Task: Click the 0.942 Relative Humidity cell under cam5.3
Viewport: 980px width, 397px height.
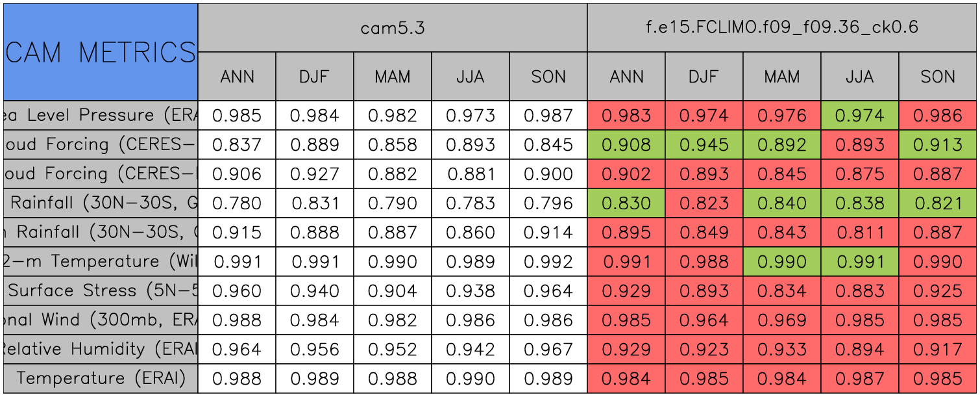Action: point(471,350)
